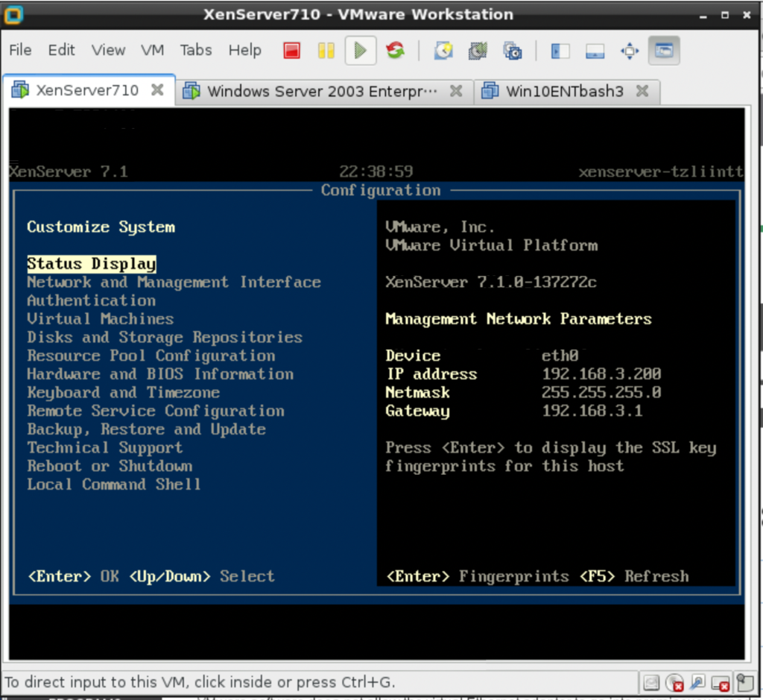Click the hostname xenserver-tzliintt
The image size is (763, 700).
click(x=661, y=172)
